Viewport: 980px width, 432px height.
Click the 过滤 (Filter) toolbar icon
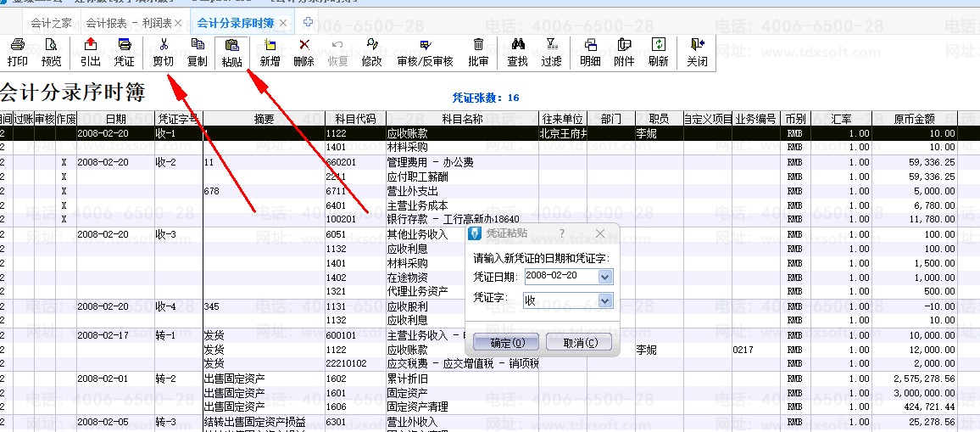[551, 52]
